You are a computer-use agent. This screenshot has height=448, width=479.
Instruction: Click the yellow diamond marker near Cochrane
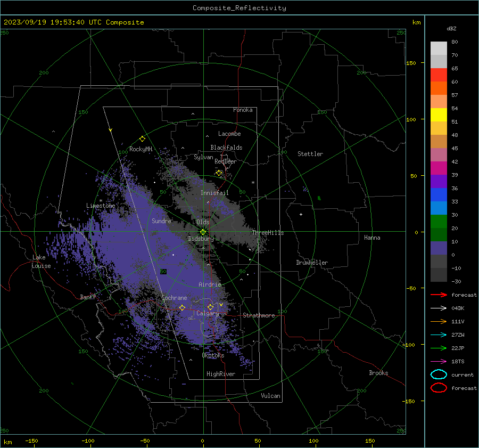[182, 307]
